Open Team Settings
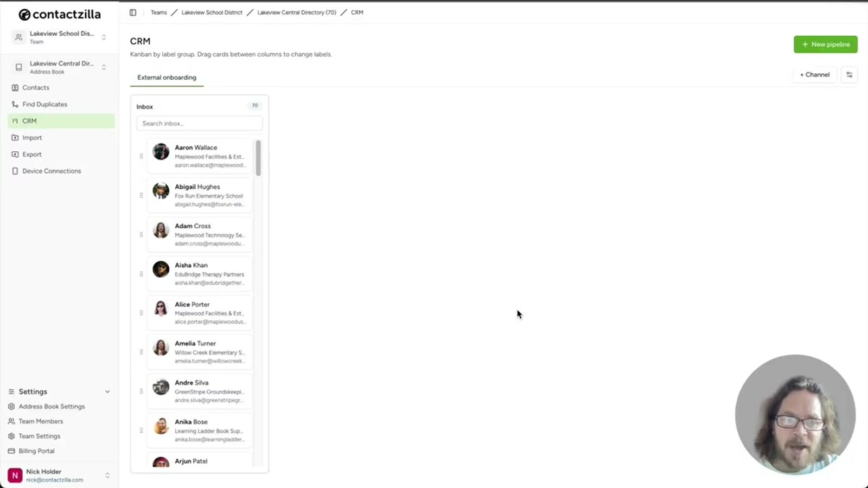868x488 pixels. [x=40, y=436]
